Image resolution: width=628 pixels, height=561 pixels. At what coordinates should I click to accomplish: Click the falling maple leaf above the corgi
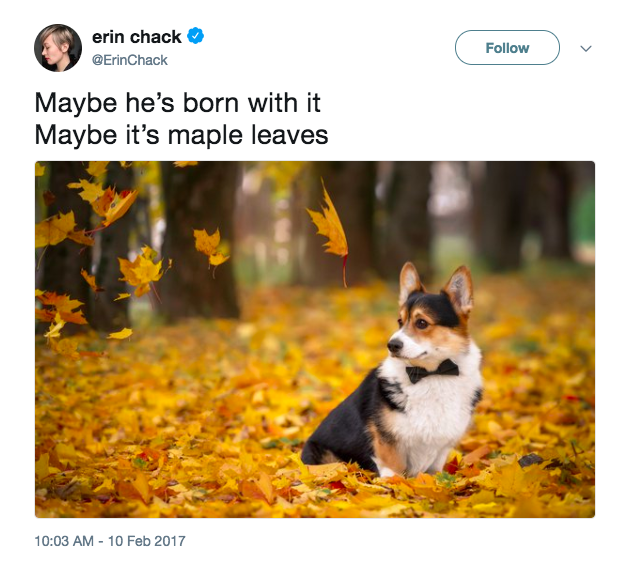(x=329, y=225)
